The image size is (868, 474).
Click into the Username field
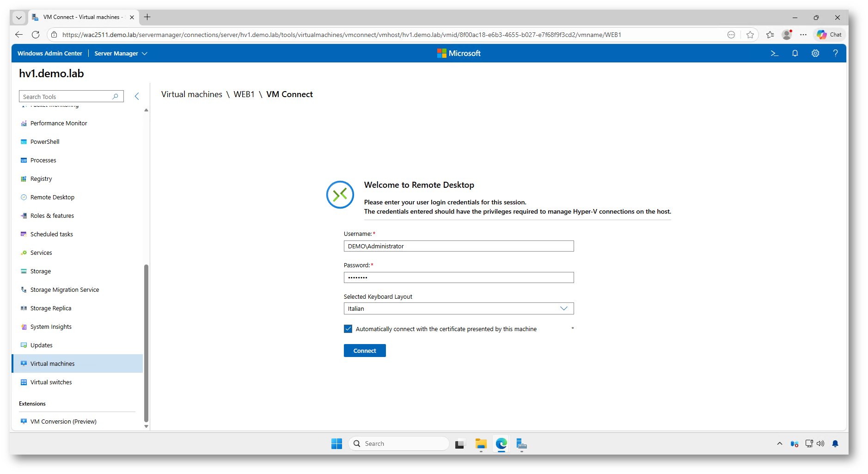(x=458, y=246)
